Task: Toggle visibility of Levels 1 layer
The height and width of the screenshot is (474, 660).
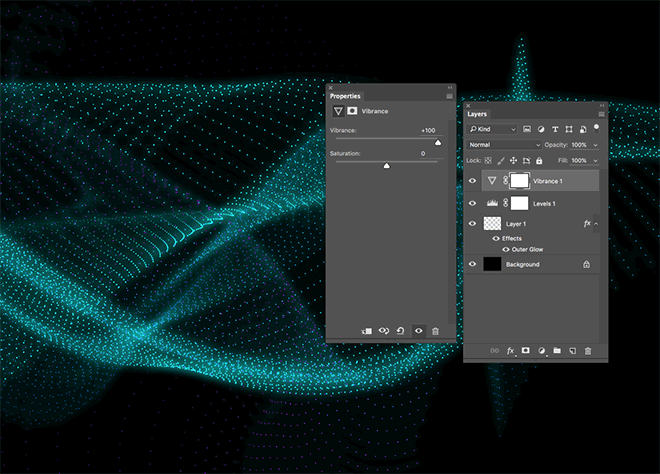Action: [x=472, y=203]
